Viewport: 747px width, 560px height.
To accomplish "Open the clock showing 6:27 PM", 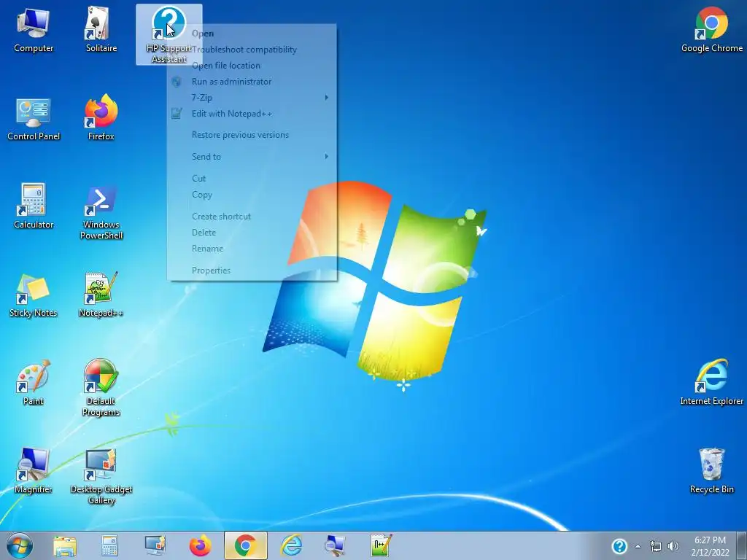I will [x=710, y=546].
